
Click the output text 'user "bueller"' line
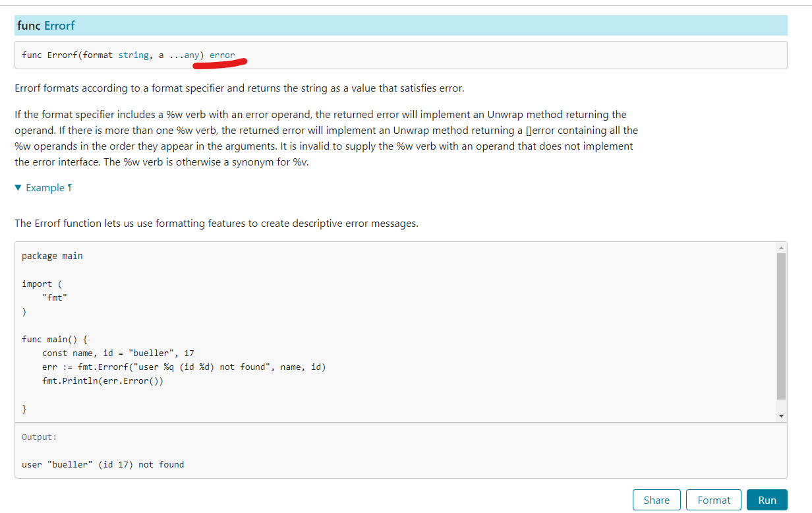[x=102, y=464]
